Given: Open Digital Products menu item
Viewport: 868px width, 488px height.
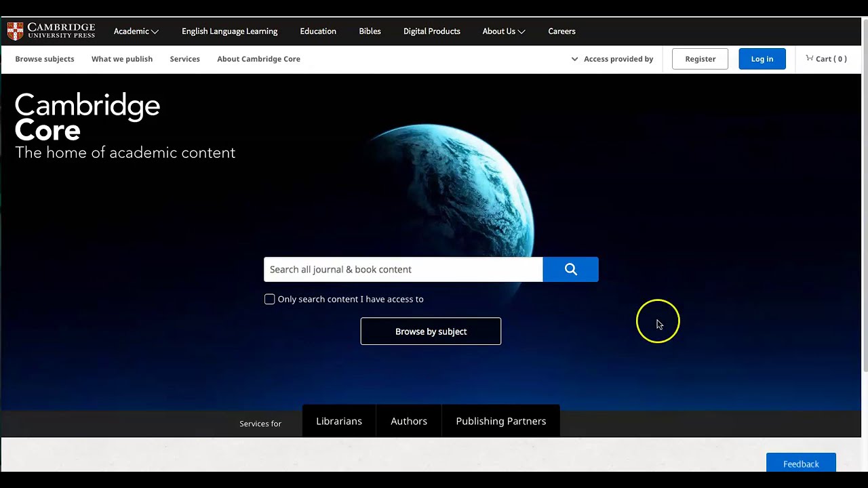Looking at the screenshot, I should [x=431, y=31].
